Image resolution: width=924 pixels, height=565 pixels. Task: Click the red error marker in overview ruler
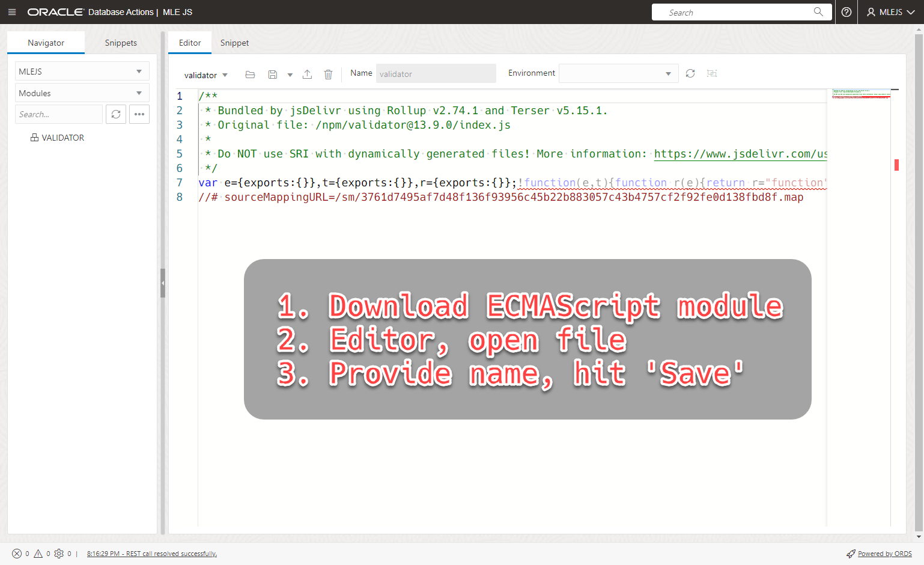coord(896,165)
